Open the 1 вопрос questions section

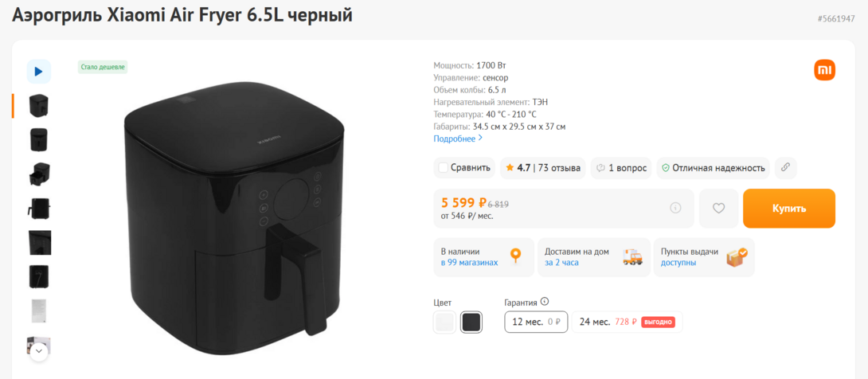[x=621, y=168]
